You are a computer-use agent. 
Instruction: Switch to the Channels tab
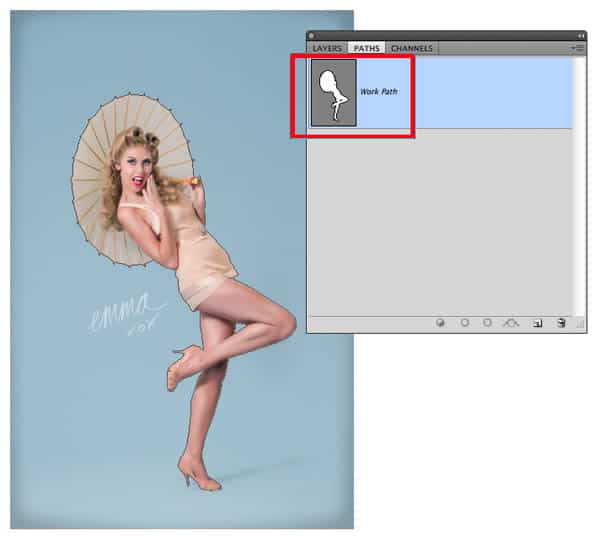coord(412,48)
